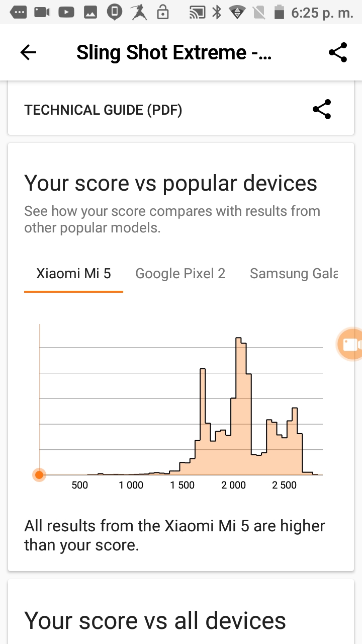Tap Bluetooth icon in status bar
Viewport: 362px width, 644px height.
tap(217, 12)
